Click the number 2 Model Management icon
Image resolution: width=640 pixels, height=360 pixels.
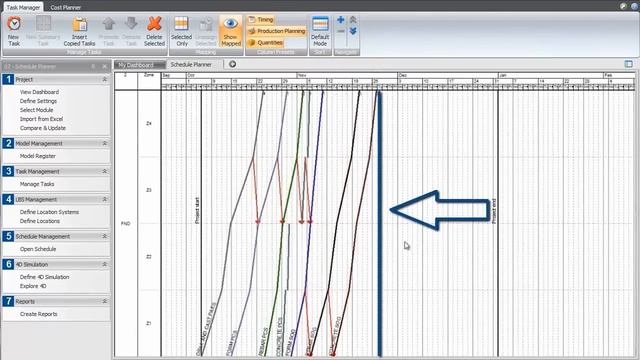click(8, 143)
